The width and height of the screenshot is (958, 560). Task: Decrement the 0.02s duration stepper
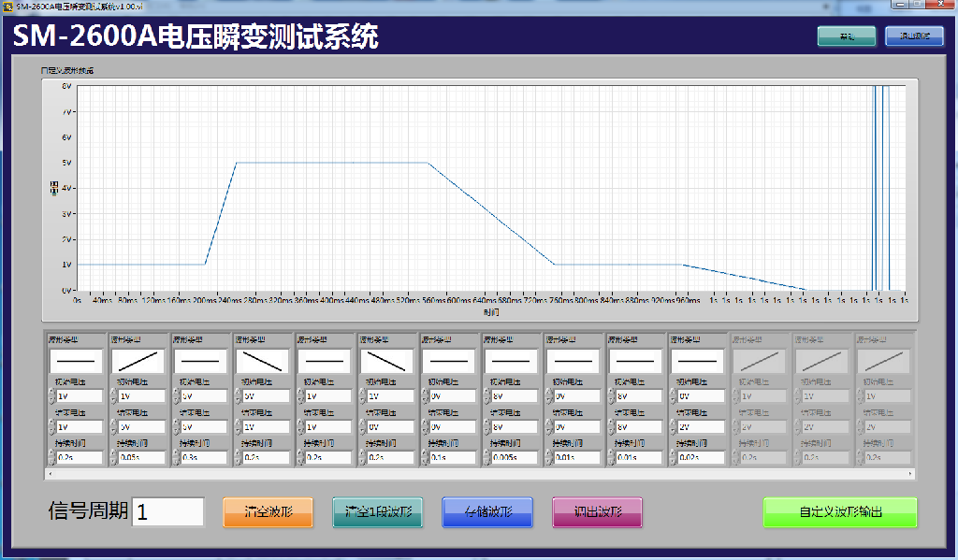click(674, 461)
